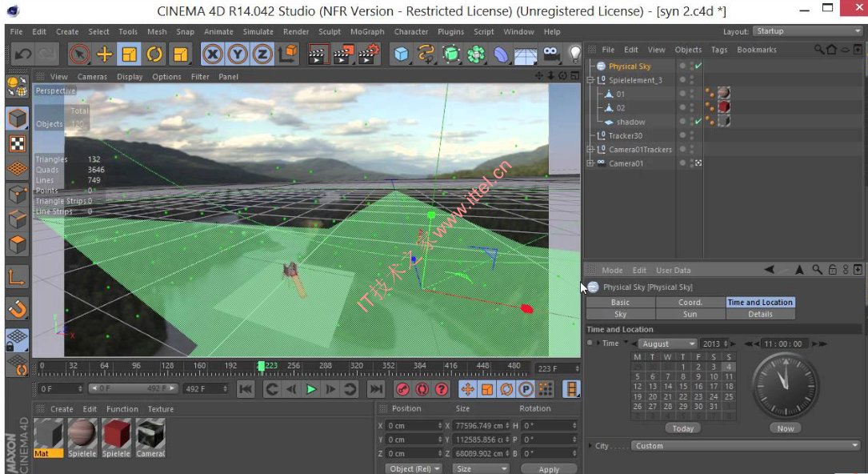Select the Rotate tool
The height and width of the screenshot is (474, 868).
coord(154,54)
